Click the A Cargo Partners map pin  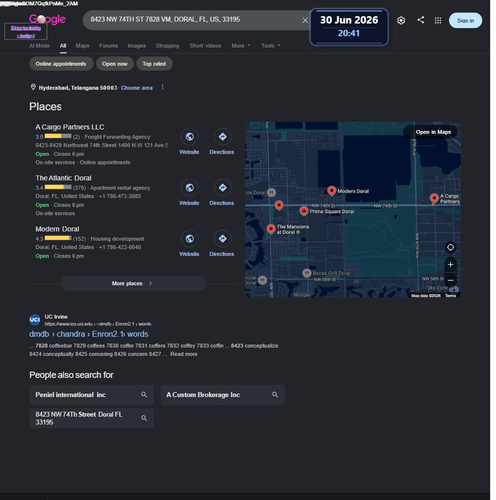click(x=434, y=198)
